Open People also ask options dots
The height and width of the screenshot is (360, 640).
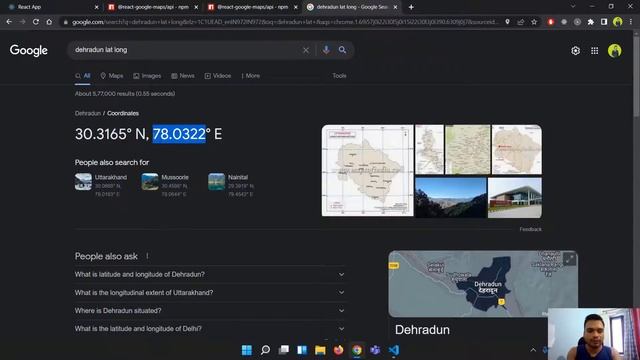147,256
